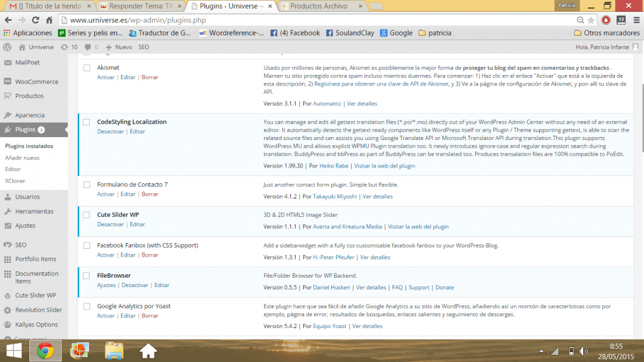The image size is (644, 362).
Task: Click browser reload button
Action: coord(36,20)
